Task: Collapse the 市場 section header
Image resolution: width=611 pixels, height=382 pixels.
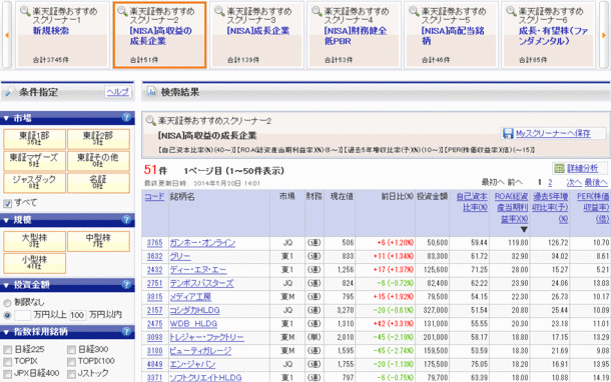Action: [x=67, y=118]
